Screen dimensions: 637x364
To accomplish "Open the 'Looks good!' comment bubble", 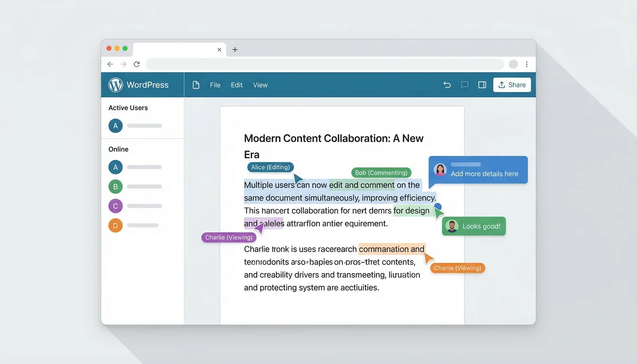I will pyautogui.click(x=474, y=226).
